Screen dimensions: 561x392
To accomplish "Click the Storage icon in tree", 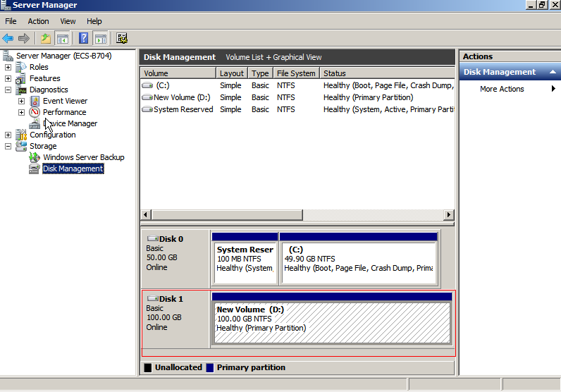I will [21, 146].
